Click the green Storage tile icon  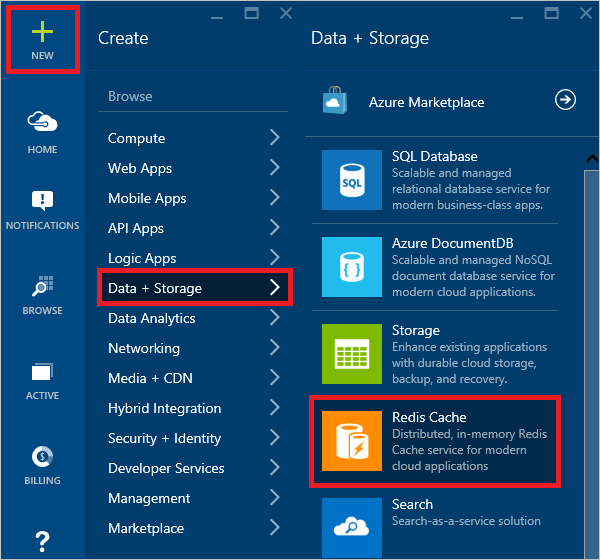click(352, 354)
